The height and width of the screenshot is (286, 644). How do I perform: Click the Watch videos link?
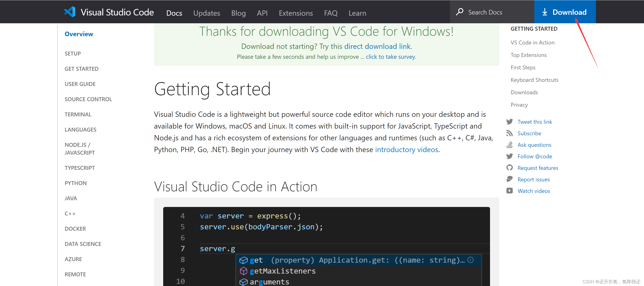coord(534,191)
